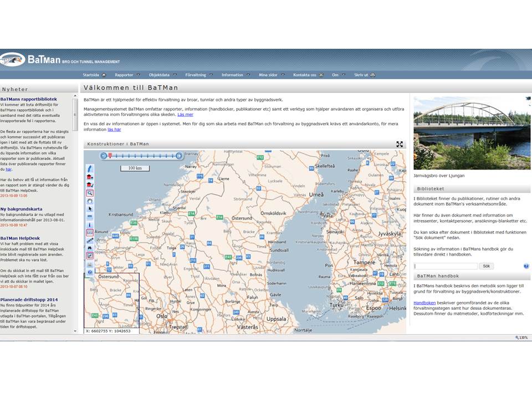532x399 pixels.
Task: Expand the map to fullscreen
Action: click(x=400, y=144)
